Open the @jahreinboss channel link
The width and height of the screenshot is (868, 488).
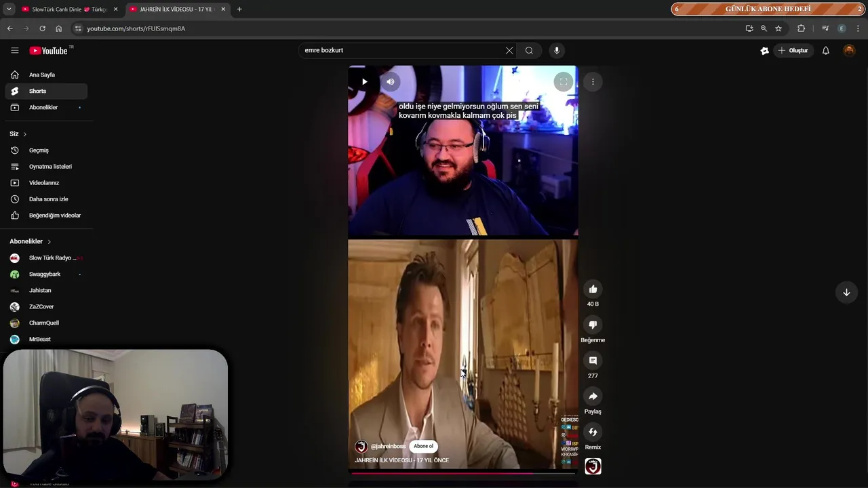(388, 447)
